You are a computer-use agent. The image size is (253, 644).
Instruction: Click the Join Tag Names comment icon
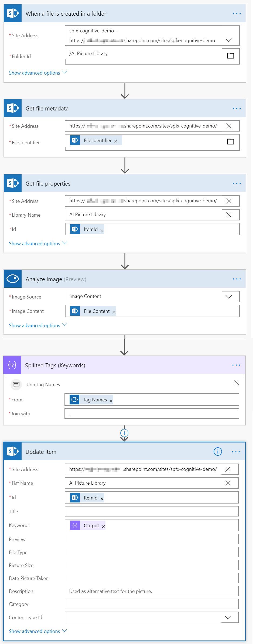point(16,384)
